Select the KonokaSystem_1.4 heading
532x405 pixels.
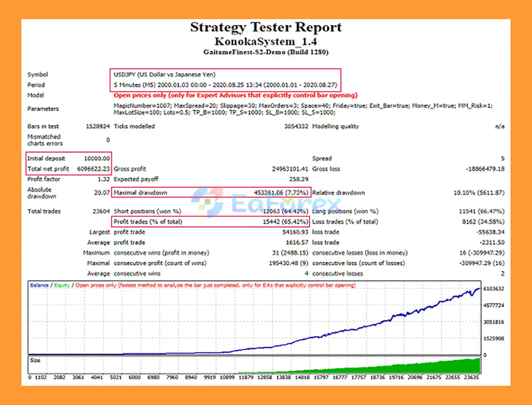pos(266,42)
